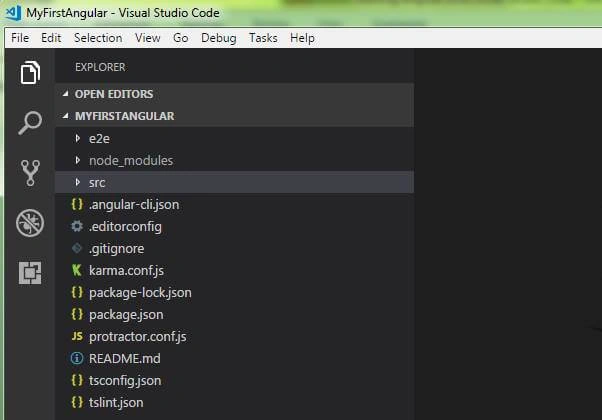
Task: Expand the e2e folder arrow
Action: (78, 138)
